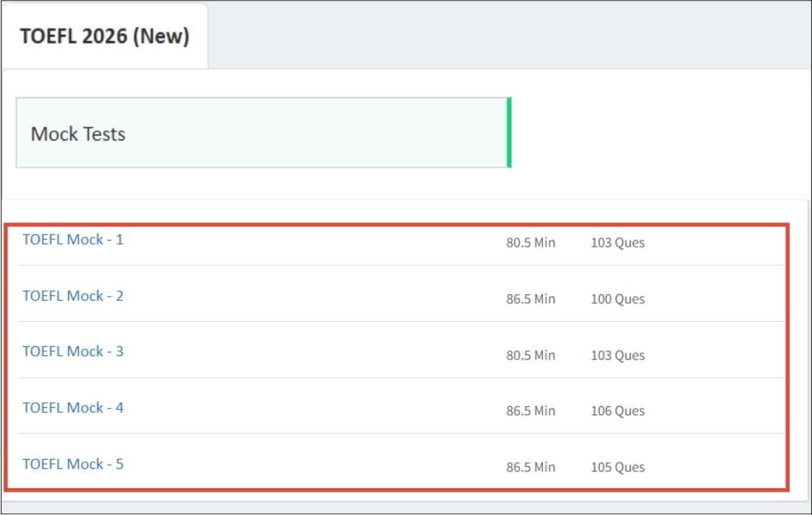Image resolution: width=812 pixels, height=515 pixels.
Task: Start the TOEFL Mock - 3 test
Action: (x=73, y=352)
